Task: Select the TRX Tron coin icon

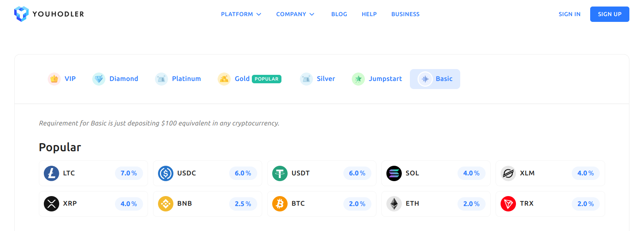Action: coord(508,204)
